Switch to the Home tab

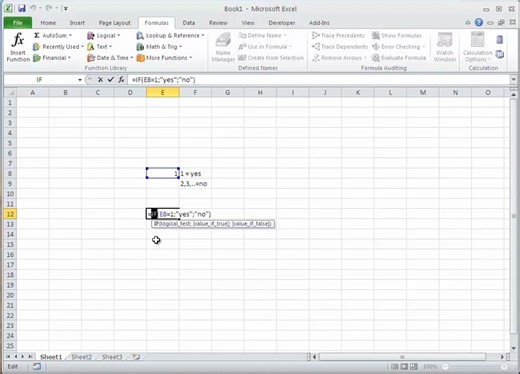click(48, 23)
